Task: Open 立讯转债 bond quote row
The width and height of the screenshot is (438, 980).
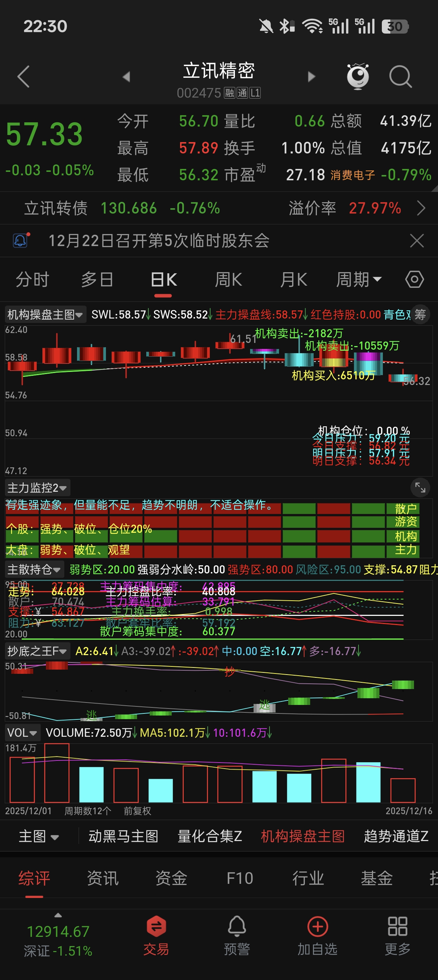Action: 219,208
